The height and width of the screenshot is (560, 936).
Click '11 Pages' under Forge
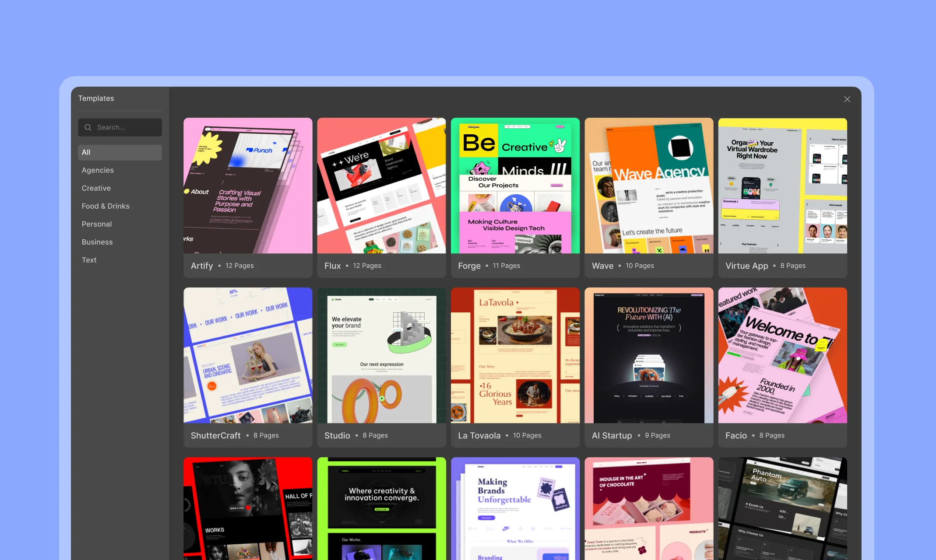507,266
